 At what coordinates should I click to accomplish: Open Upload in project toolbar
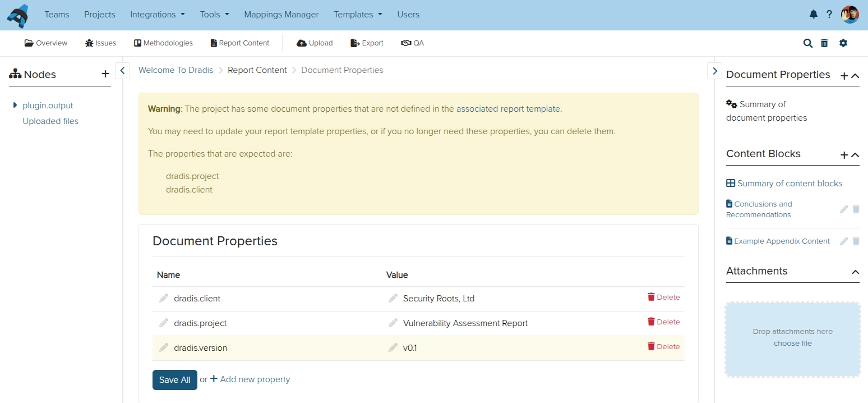(x=315, y=43)
